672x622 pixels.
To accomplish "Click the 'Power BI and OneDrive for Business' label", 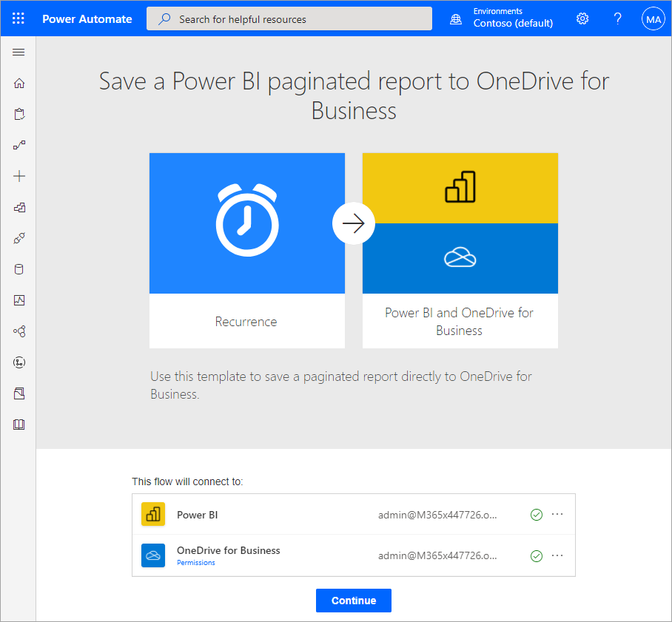I will coord(459,322).
